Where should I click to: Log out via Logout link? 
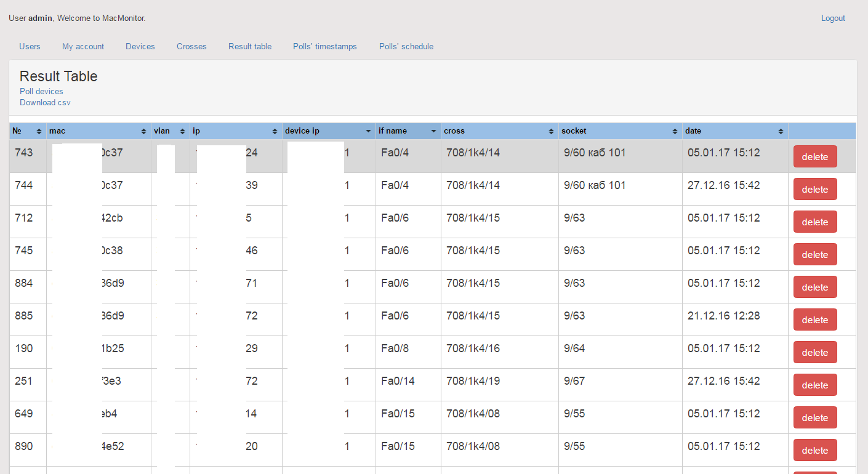tap(833, 18)
